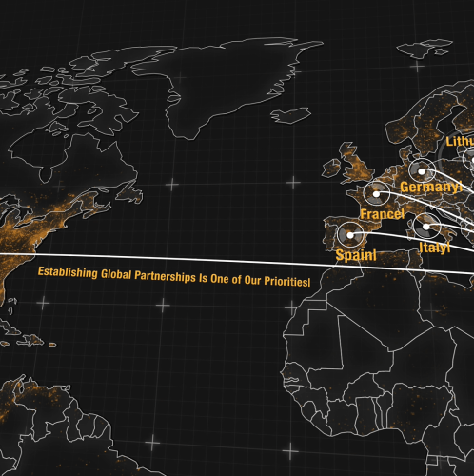The image size is (474, 476).
Task: Click the Spain location marker circle
Action: tap(350, 235)
